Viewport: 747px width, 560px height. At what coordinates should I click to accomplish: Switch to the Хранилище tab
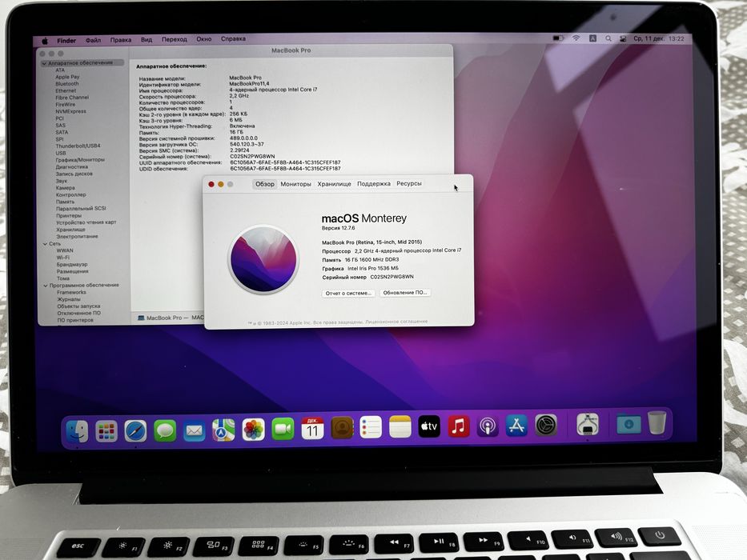click(334, 184)
